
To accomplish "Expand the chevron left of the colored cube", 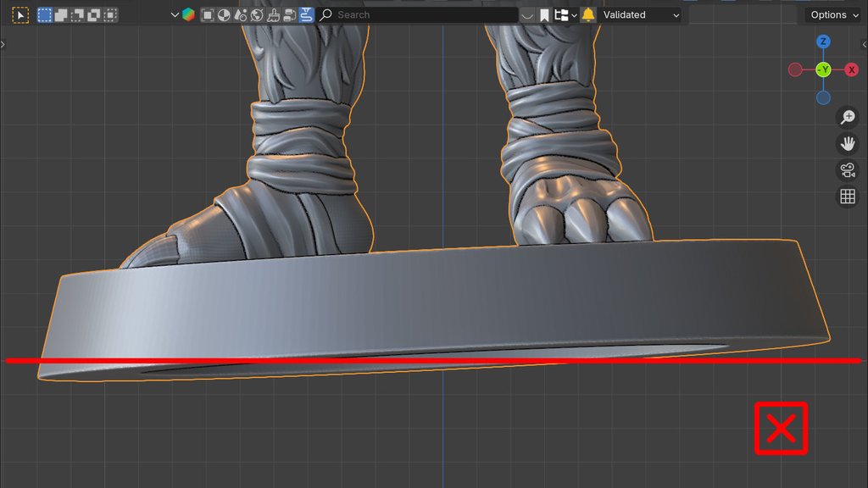I will point(175,14).
